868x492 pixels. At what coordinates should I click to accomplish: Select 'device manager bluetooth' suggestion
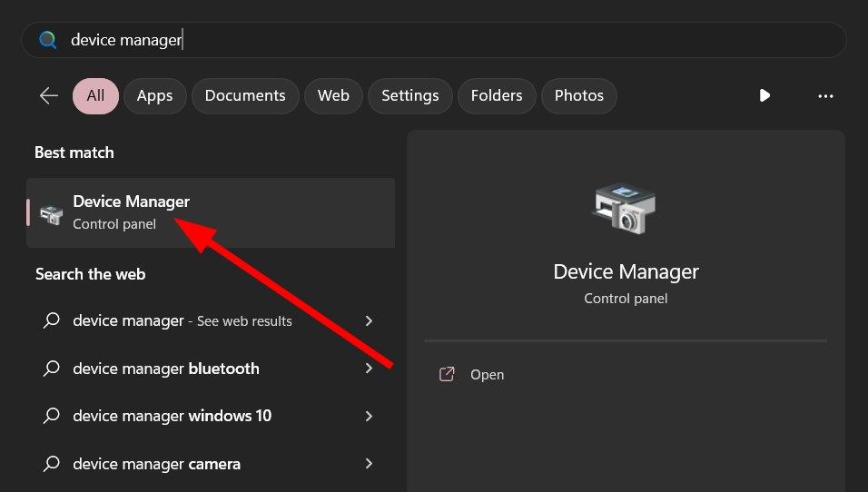click(211, 369)
